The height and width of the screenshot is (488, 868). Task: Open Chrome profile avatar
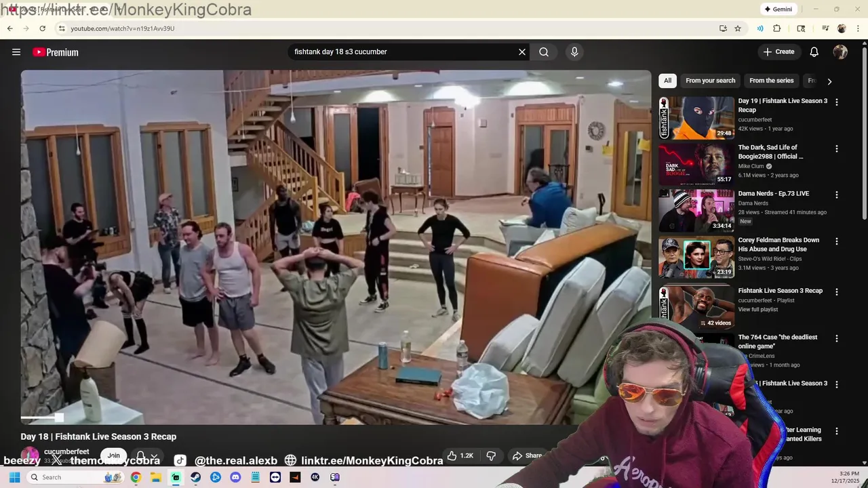(x=842, y=28)
